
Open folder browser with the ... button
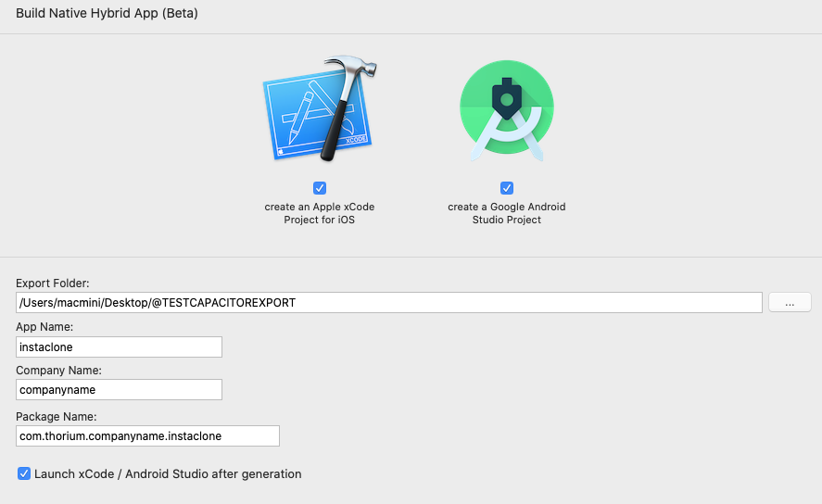790,302
